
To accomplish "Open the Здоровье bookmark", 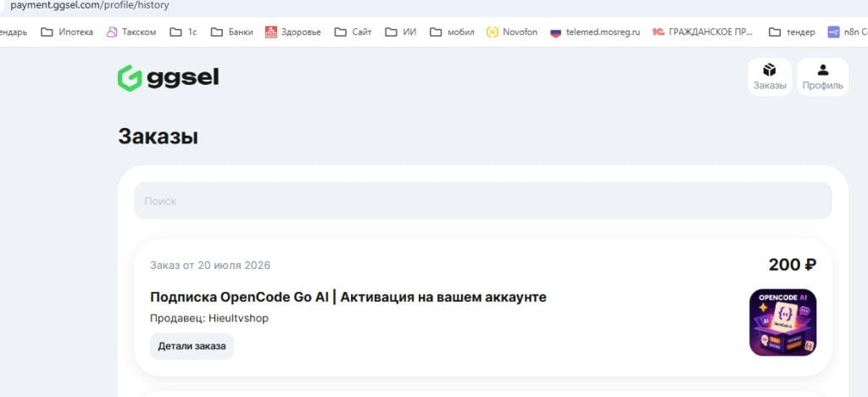I will (292, 32).
